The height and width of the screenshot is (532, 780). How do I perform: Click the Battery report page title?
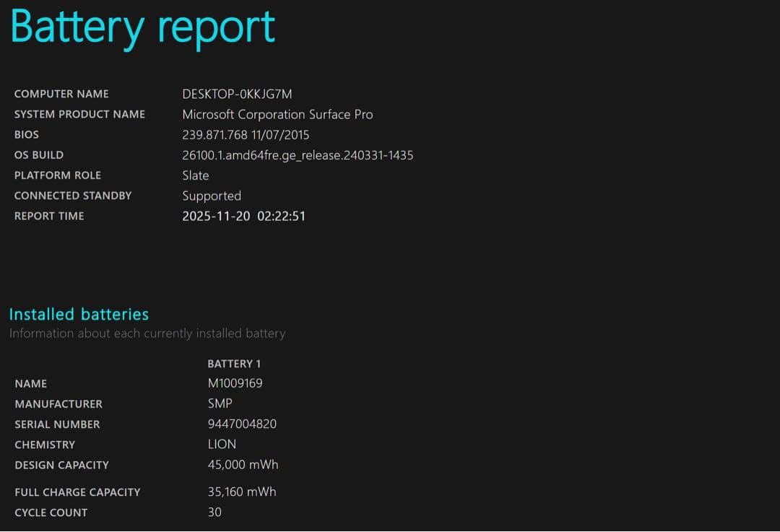click(x=142, y=27)
